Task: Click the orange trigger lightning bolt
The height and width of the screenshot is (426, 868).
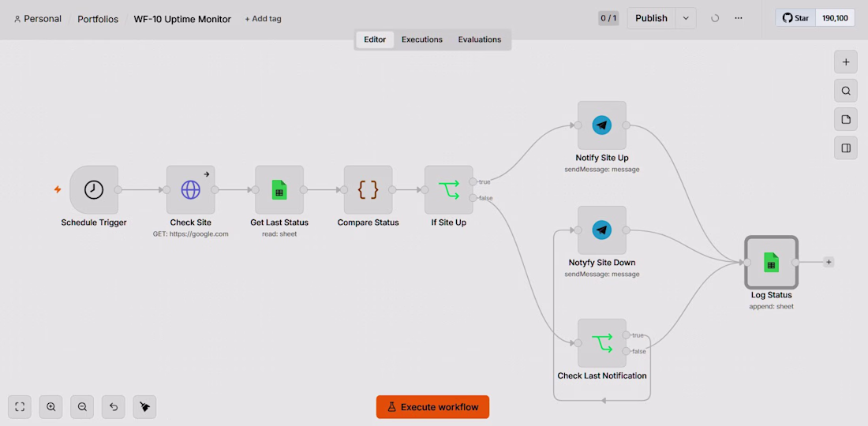Action: (58, 190)
